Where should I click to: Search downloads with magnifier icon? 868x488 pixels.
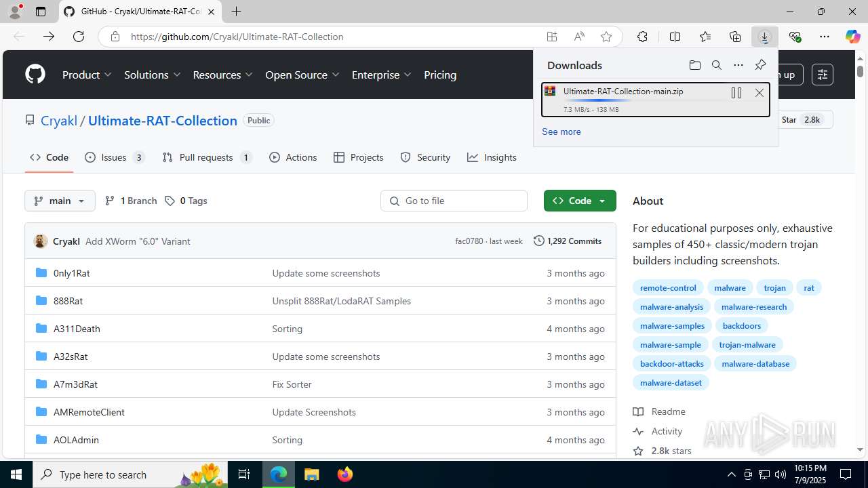point(716,65)
